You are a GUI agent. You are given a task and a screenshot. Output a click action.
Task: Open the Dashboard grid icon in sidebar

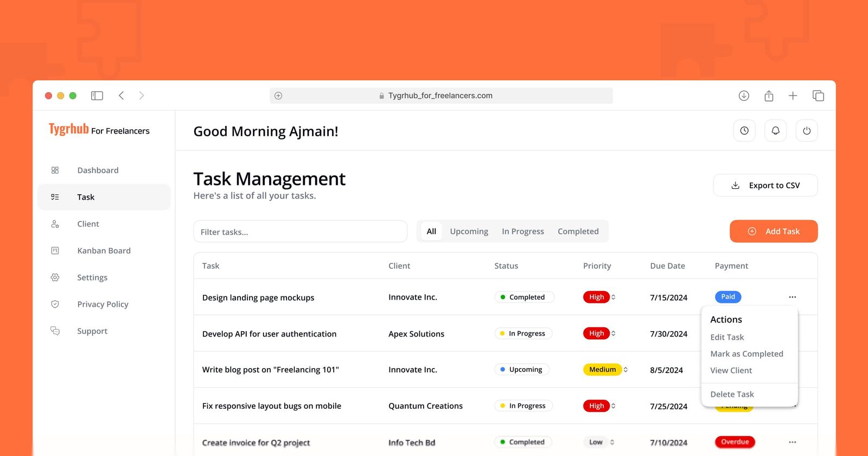pos(55,170)
